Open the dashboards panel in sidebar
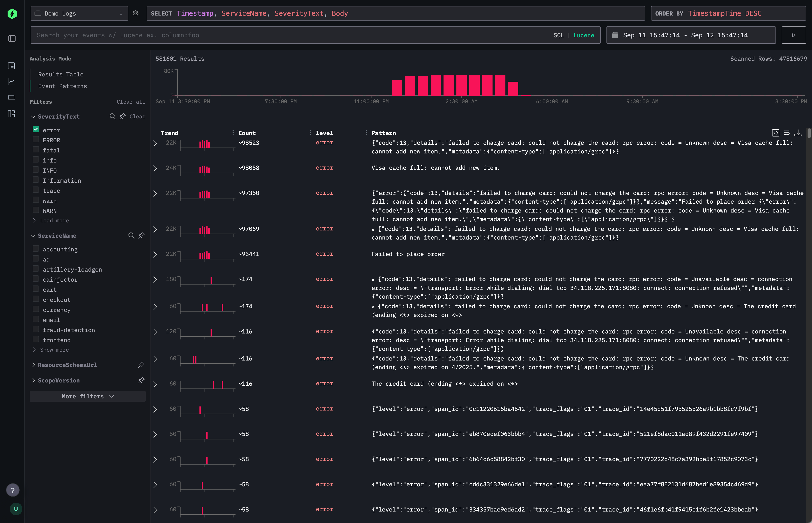 click(x=11, y=114)
